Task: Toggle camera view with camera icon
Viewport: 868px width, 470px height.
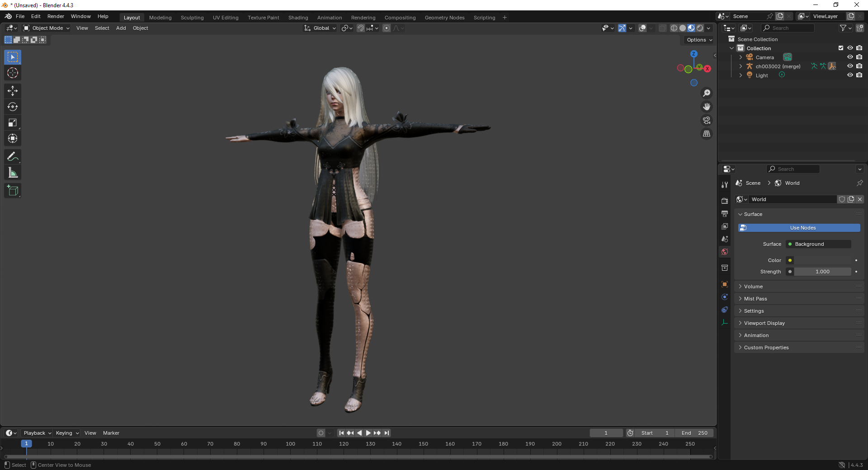Action: [707, 120]
